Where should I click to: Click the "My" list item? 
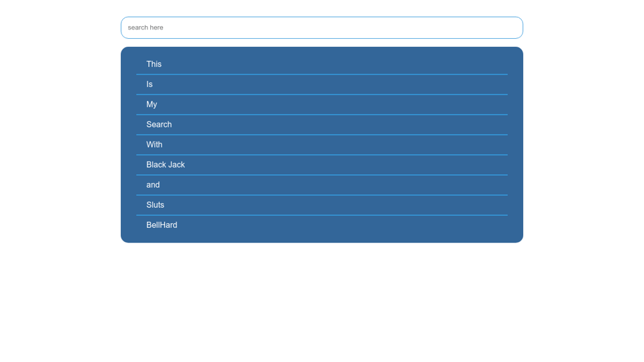[152, 105]
